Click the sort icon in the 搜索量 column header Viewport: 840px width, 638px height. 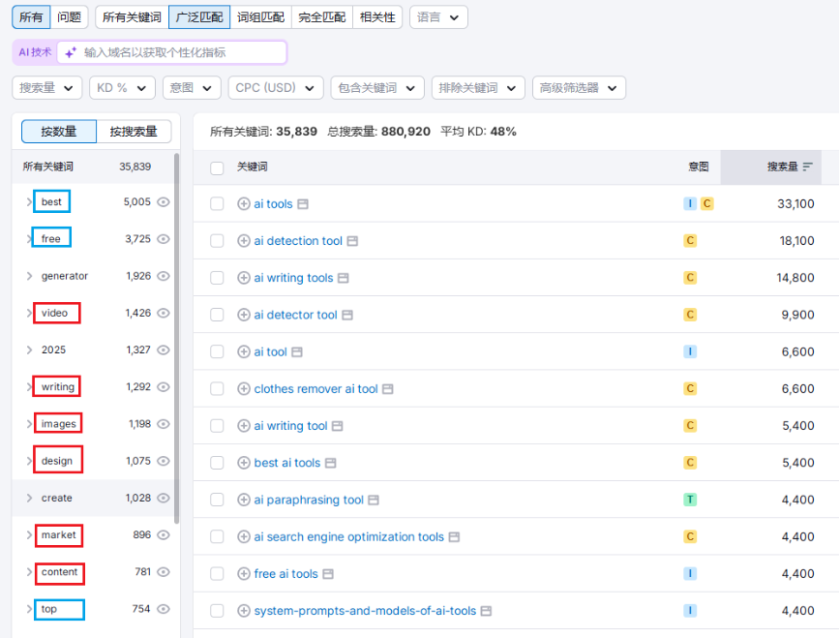[807, 167]
